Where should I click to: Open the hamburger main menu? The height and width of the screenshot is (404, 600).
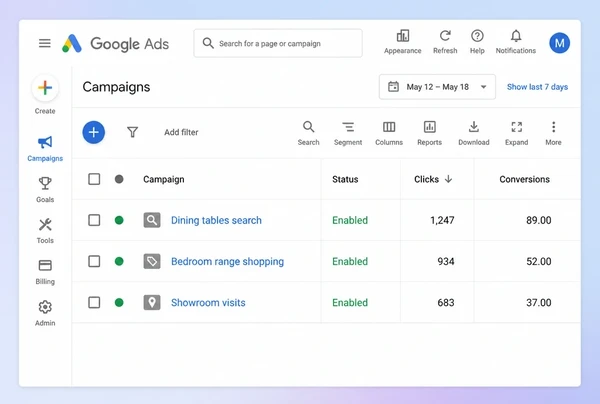pos(45,43)
